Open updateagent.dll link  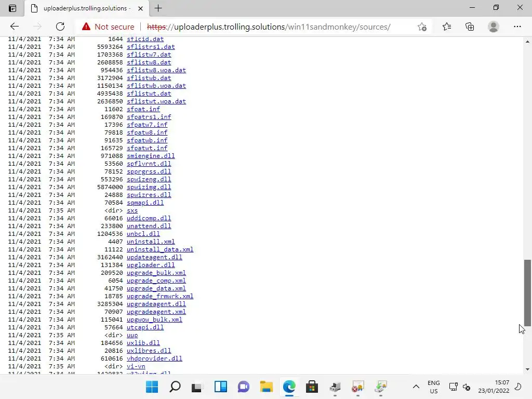click(x=154, y=258)
